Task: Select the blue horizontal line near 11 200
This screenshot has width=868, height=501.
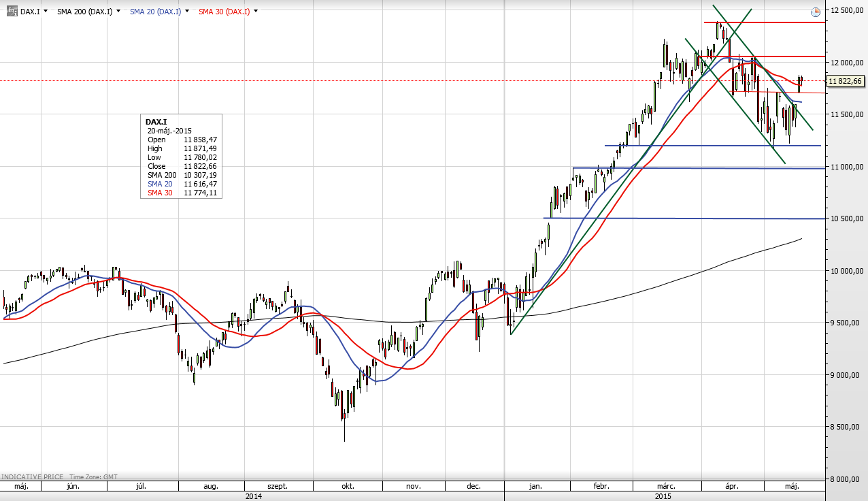Action: pos(714,146)
